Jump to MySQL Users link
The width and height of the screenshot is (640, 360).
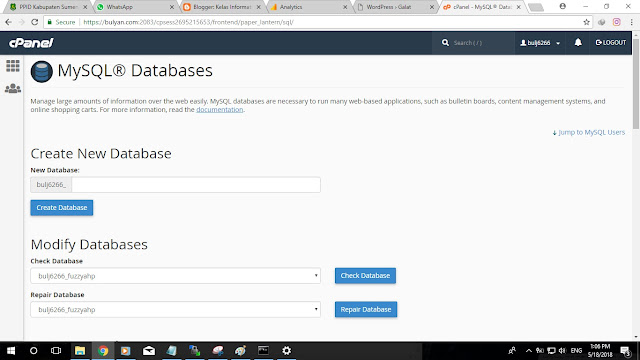pyautogui.click(x=589, y=132)
